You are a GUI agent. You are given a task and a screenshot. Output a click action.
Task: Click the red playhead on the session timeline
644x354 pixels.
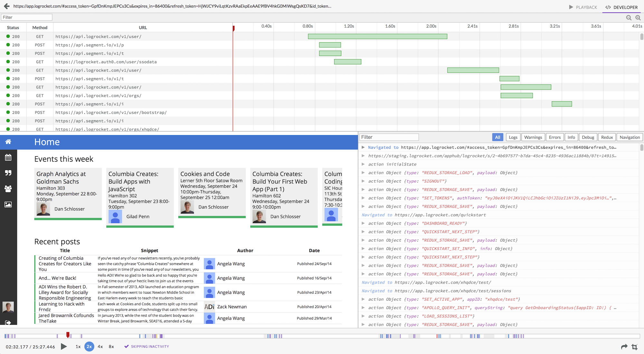68,335
